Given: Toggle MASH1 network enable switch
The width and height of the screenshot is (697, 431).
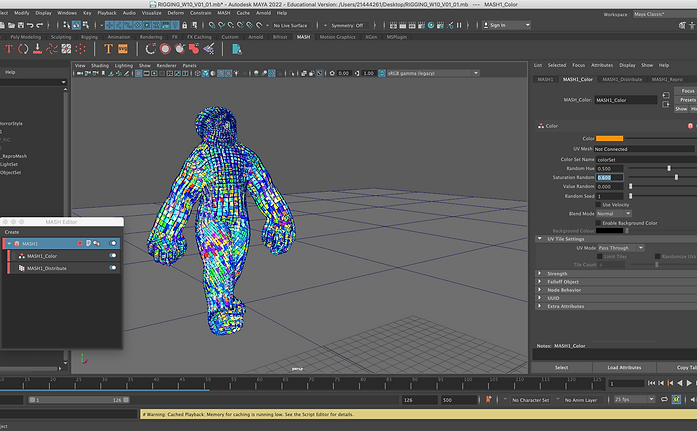Looking at the screenshot, I should 113,243.
